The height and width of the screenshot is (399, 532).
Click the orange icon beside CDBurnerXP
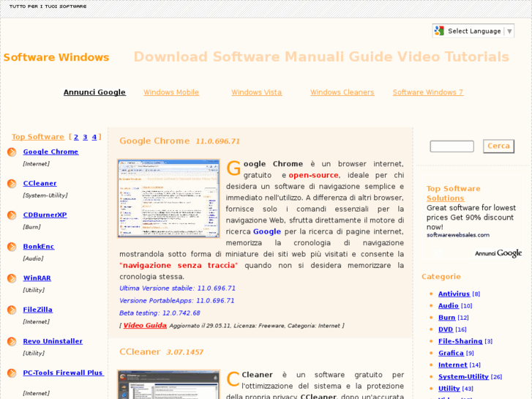(x=12, y=215)
